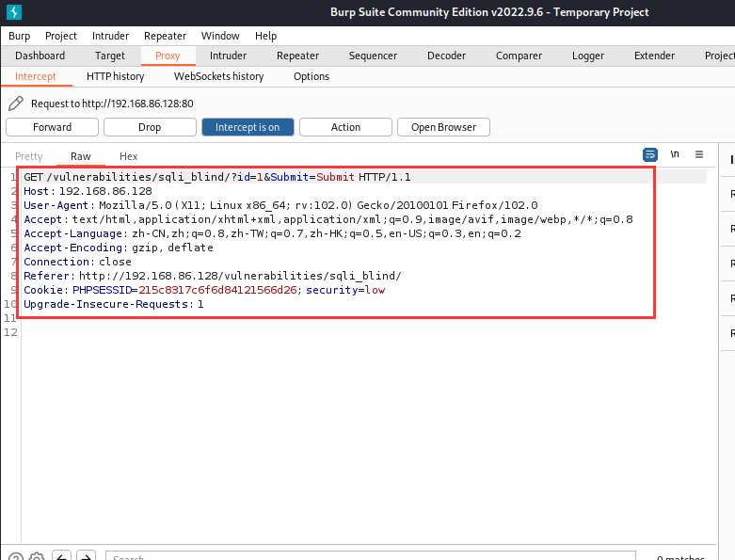Screen dimensions: 735x560
Task: Click the Drop button
Action: coord(150,127)
